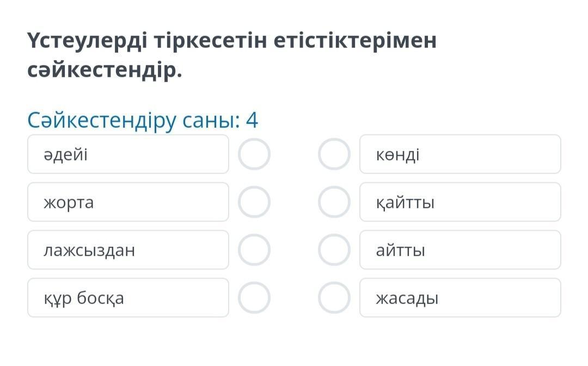Select the circle next to құр босқа

[254, 298]
